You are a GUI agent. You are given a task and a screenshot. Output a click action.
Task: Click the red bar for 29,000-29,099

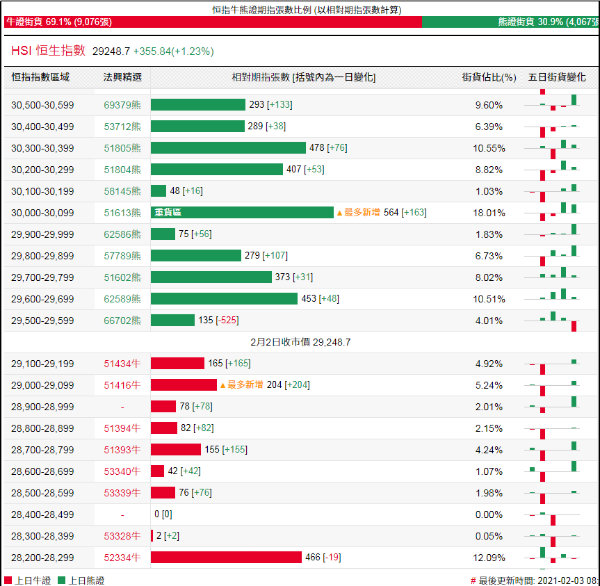click(184, 385)
